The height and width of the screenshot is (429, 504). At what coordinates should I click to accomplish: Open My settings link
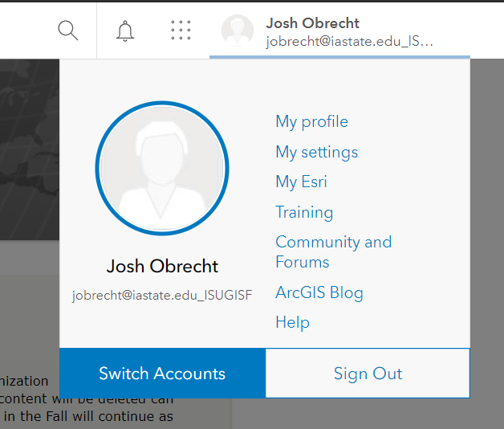(x=317, y=152)
